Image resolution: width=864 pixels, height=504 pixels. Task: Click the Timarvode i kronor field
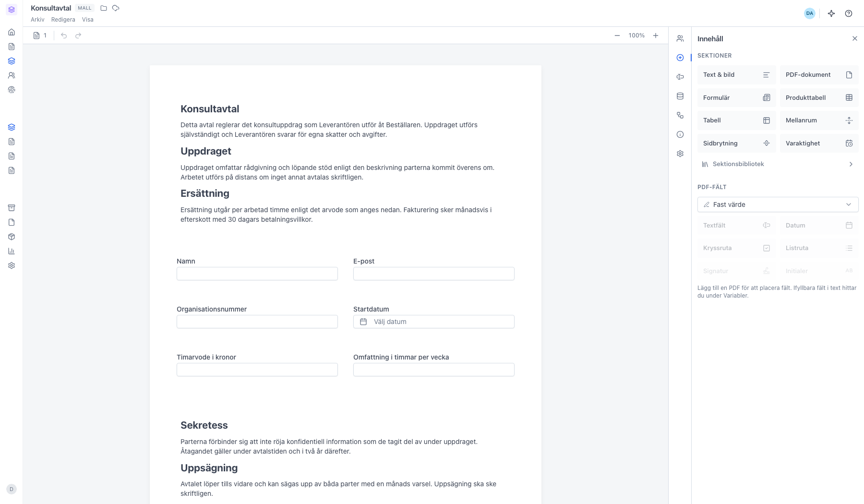[257, 370]
